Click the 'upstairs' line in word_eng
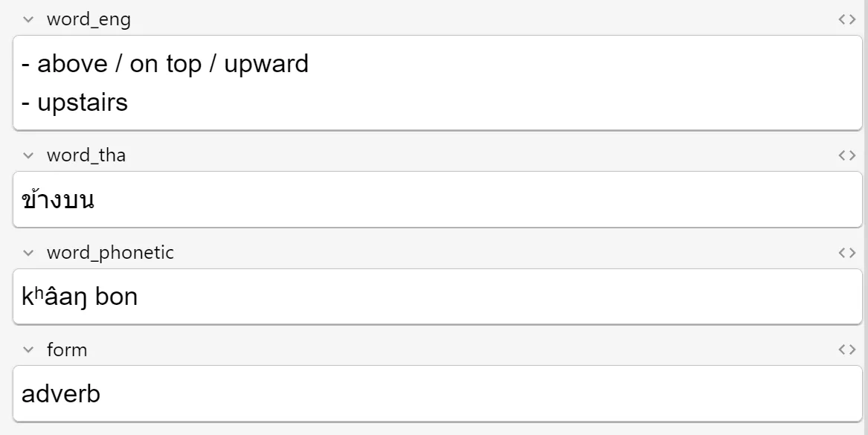The width and height of the screenshot is (868, 435). point(83,102)
